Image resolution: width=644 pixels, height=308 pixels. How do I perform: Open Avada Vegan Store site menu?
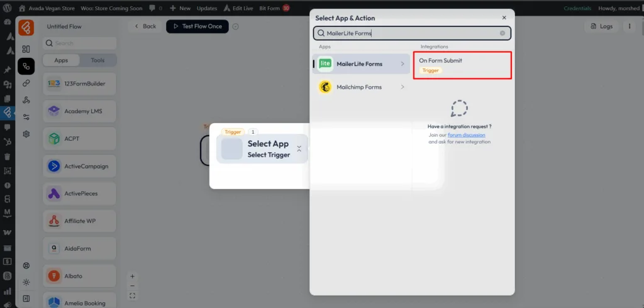point(45,8)
